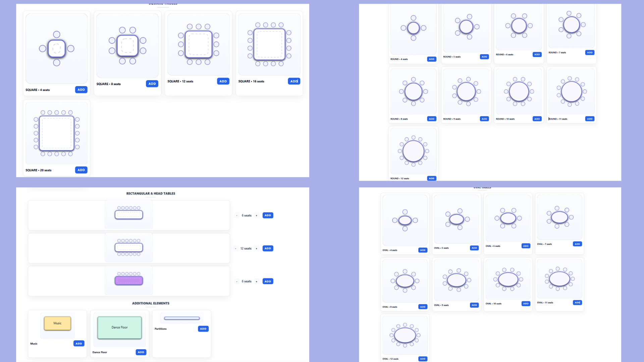Add the 12 seats rectangular table
Screen dimensions: 644x362
tap(268, 248)
